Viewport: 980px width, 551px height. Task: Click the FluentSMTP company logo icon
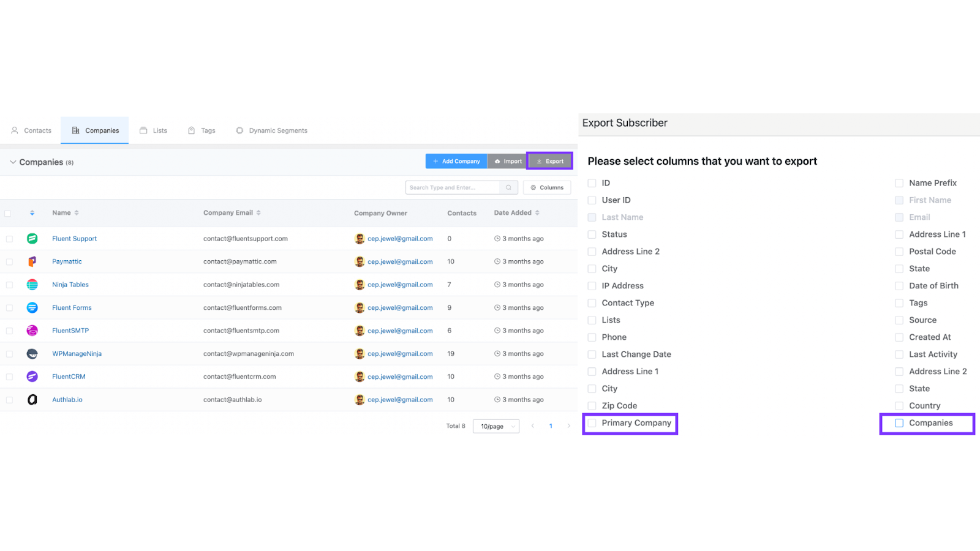[x=32, y=331]
